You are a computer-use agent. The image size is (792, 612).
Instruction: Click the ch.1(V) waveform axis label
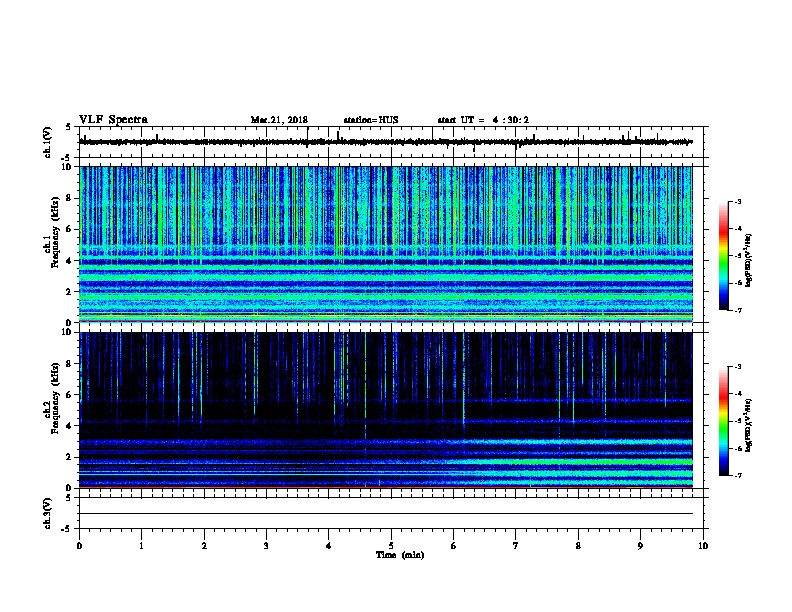[48, 142]
